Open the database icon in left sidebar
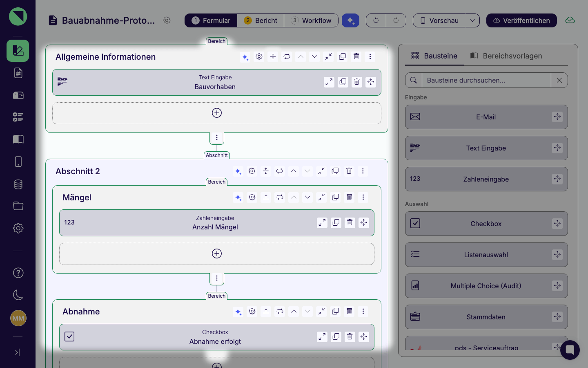The width and height of the screenshot is (588, 368). pos(18,184)
